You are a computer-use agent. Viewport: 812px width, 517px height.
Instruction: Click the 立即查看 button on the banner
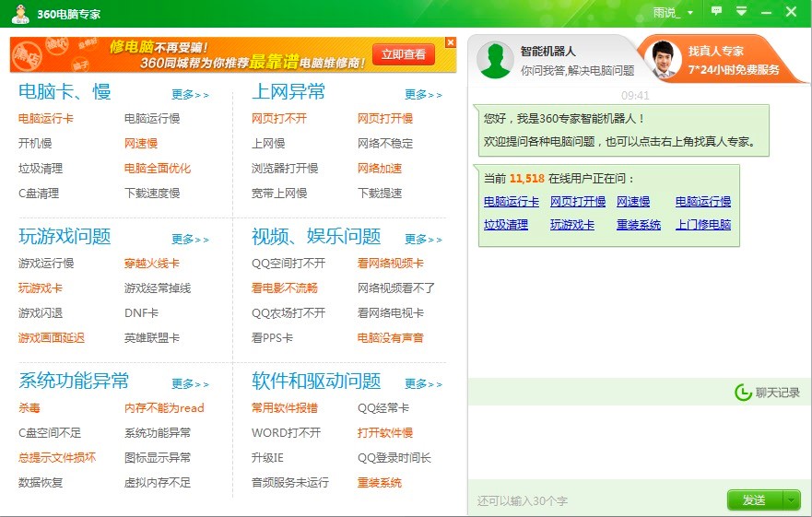click(404, 54)
